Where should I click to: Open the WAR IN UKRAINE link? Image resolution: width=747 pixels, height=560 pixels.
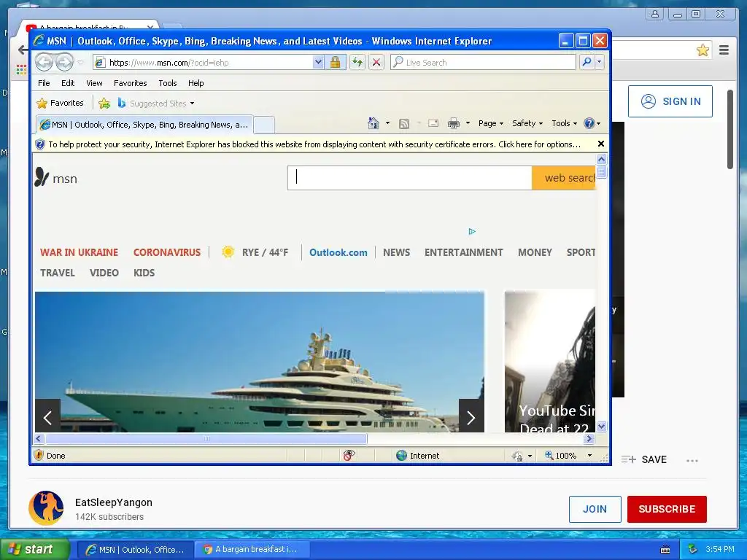click(79, 252)
